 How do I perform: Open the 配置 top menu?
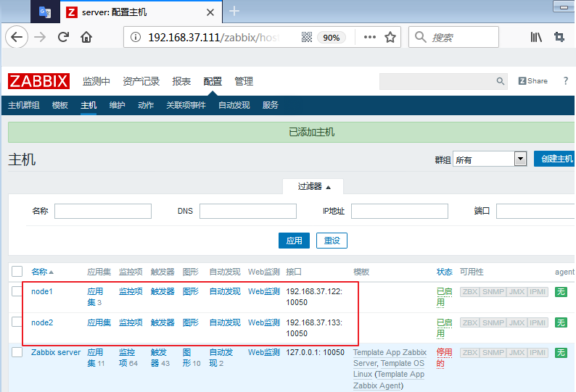pos(213,81)
